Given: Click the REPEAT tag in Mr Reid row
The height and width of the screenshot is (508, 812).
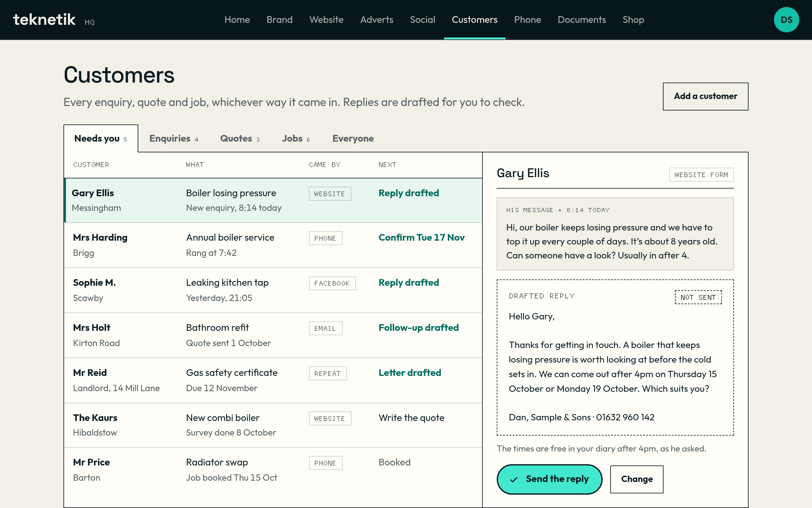Looking at the screenshot, I should (x=327, y=373).
